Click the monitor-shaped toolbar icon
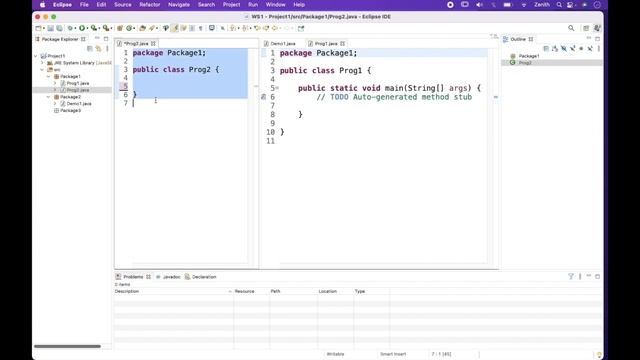640x360 pixels. 212,28
